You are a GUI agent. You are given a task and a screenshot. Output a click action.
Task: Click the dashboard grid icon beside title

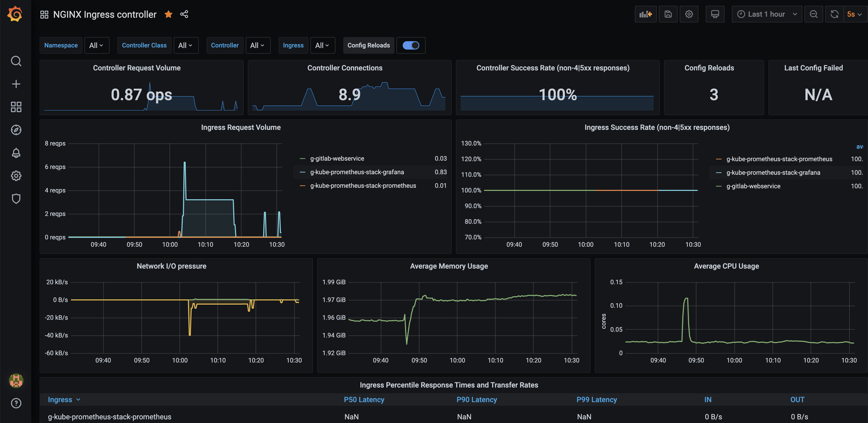tap(44, 15)
